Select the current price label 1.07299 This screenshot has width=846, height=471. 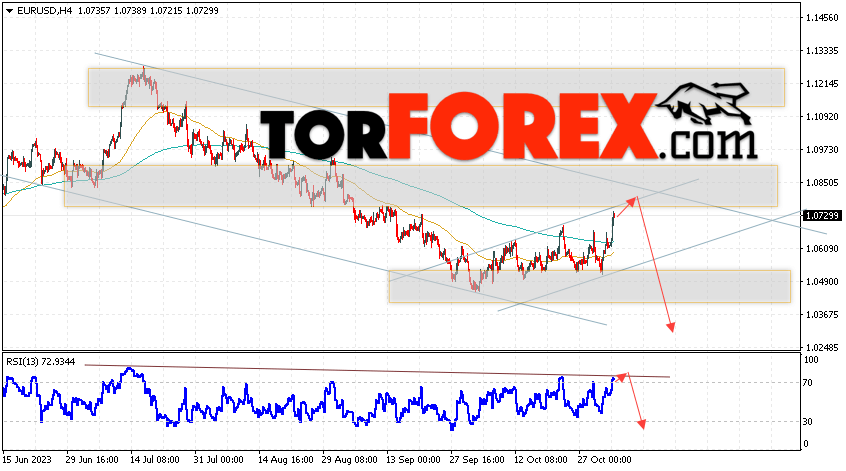822,216
